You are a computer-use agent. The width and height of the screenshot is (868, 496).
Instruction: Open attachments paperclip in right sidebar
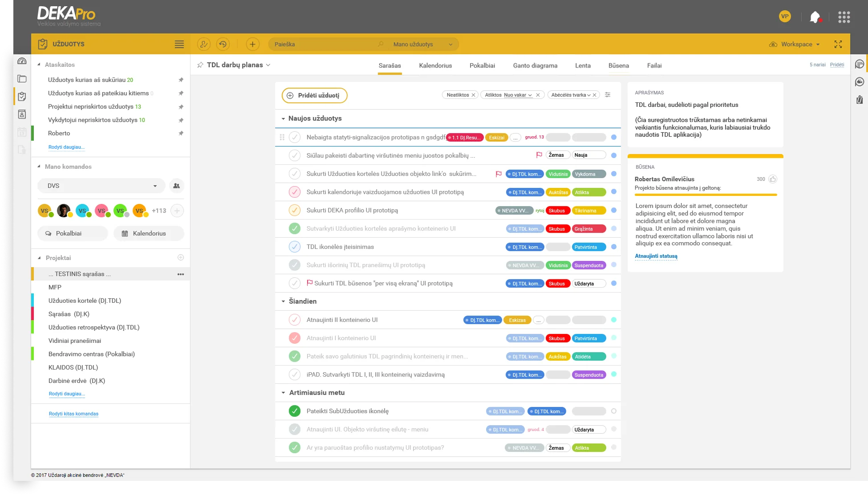pos(860,100)
